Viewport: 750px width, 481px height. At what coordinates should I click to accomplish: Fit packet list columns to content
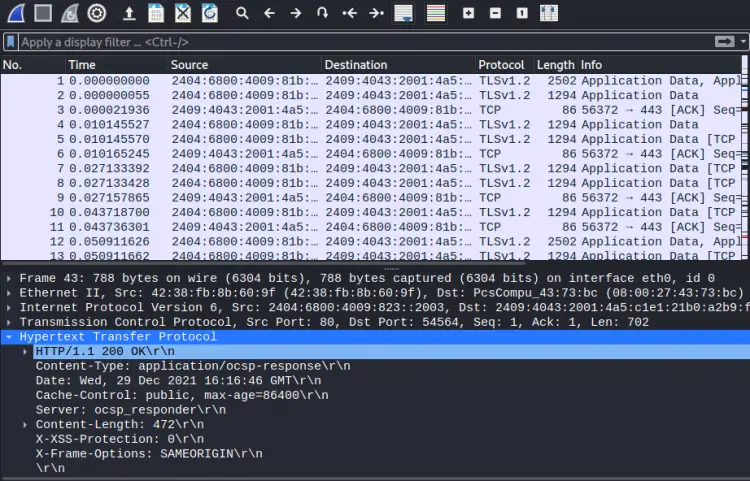[x=549, y=13]
